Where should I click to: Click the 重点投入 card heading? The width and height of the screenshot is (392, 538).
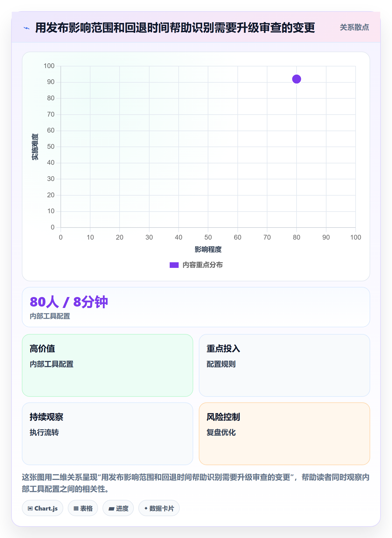[223, 349]
